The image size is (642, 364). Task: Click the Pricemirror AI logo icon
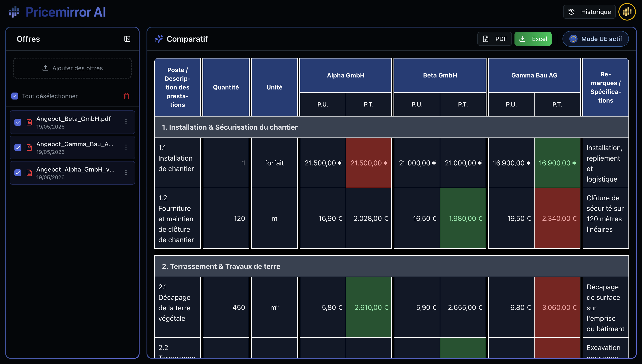pyautogui.click(x=14, y=12)
